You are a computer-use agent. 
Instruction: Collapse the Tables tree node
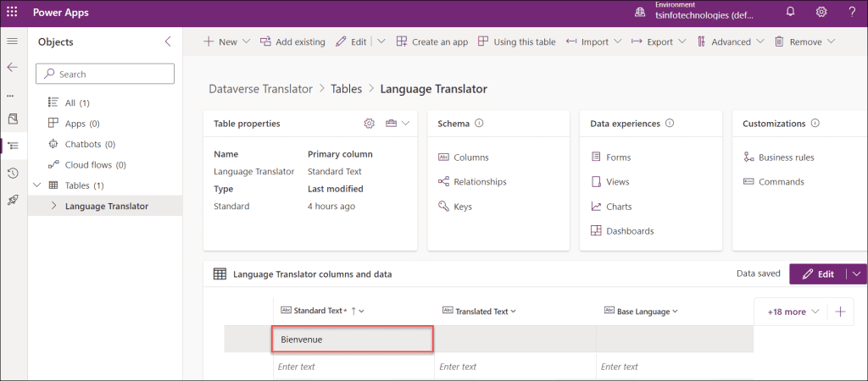pos(37,185)
